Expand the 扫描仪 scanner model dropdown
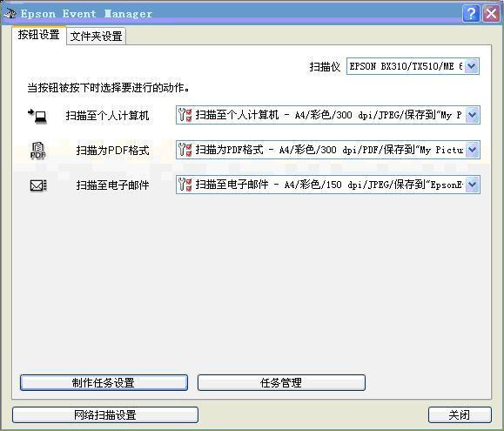Viewport: 504px width, 431px height. click(472, 66)
